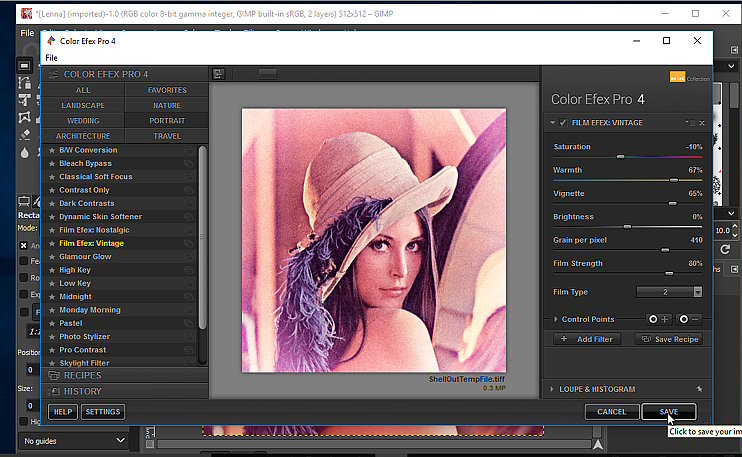Screen dimensions: 742x457
Task: Click the Save Recipe button
Action: (x=669, y=339)
